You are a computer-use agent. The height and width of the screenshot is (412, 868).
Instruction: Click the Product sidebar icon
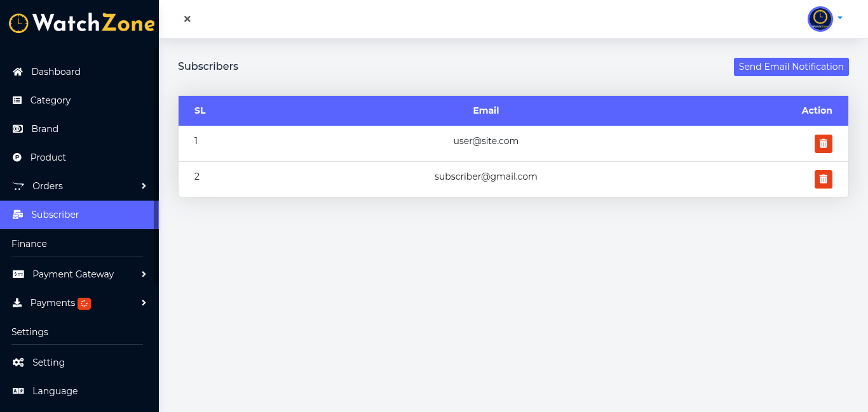17,157
